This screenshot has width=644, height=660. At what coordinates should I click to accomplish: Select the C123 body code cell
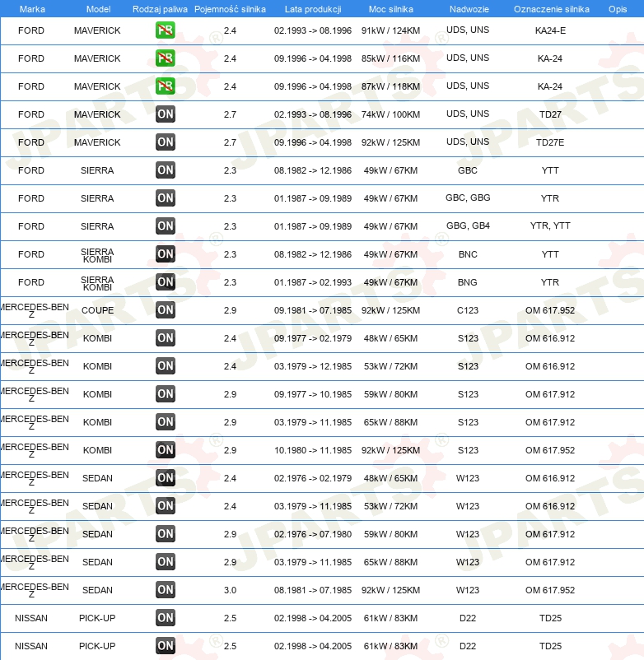point(468,310)
